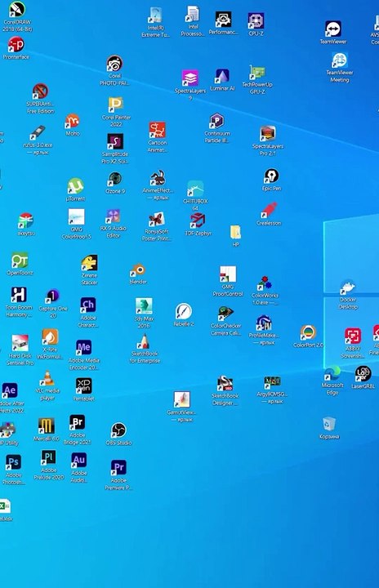This screenshot has height=588, width=379.
Task: Select the Crealesson shortcut
Action: click(x=269, y=211)
